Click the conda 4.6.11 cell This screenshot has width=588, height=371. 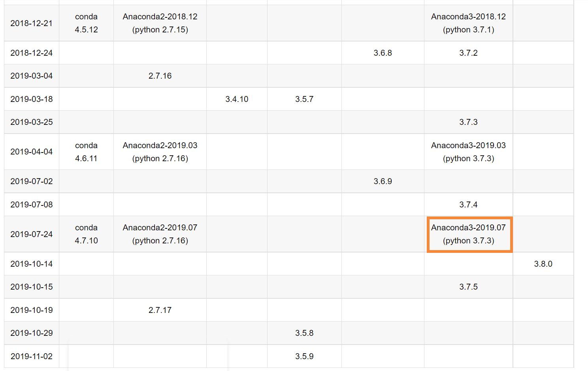pyautogui.click(x=86, y=152)
